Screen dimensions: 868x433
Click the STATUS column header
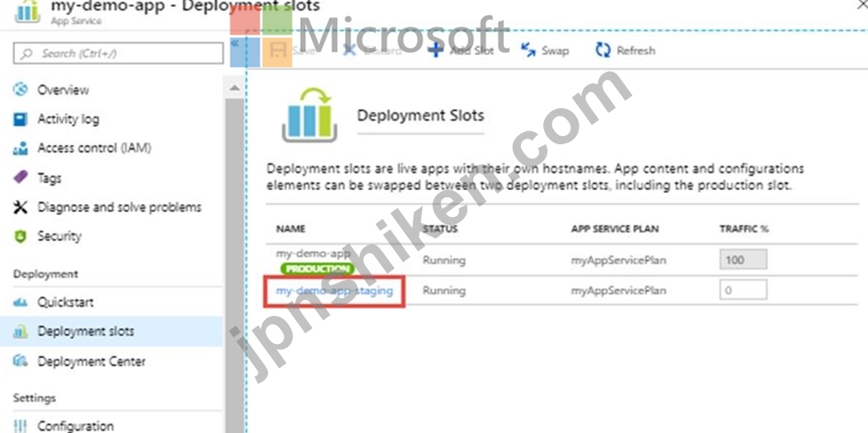[440, 228]
